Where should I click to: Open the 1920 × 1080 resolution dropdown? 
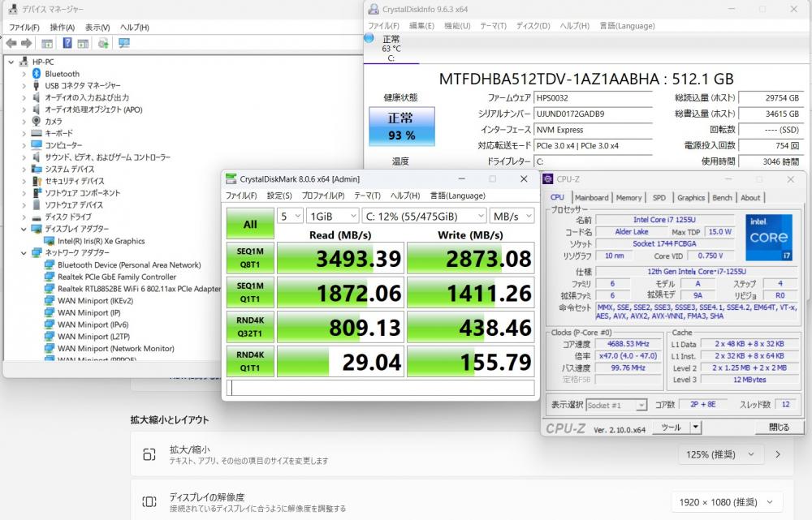[727, 502]
